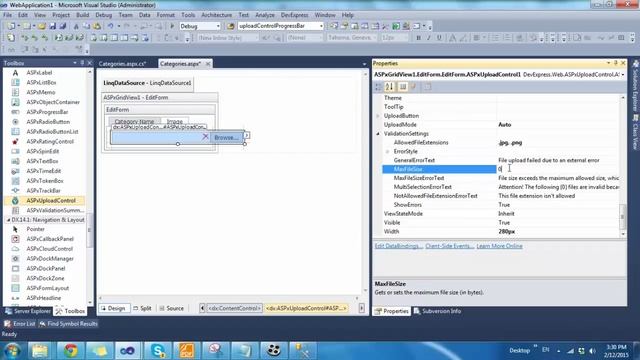Screen dimensions: 640x360
Task: Open the File menu
Action: (x=7, y=15)
